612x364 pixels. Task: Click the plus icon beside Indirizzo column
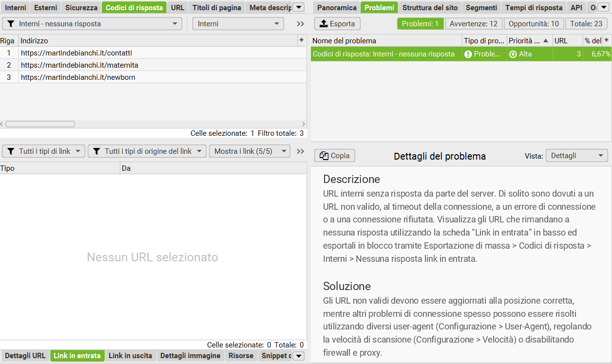(x=301, y=40)
